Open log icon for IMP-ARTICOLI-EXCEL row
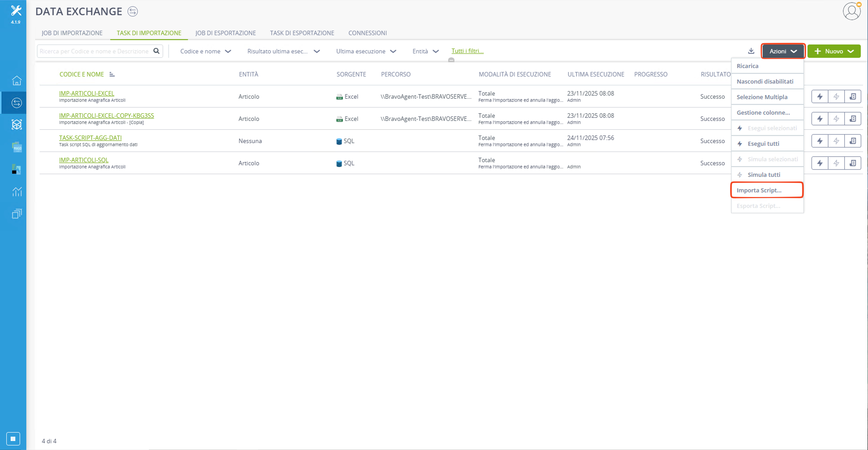The height and width of the screenshot is (450, 868). (x=853, y=96)
